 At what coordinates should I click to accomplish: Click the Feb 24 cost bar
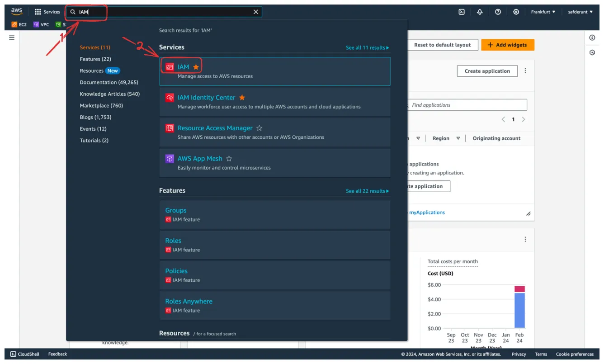point(519,307)
